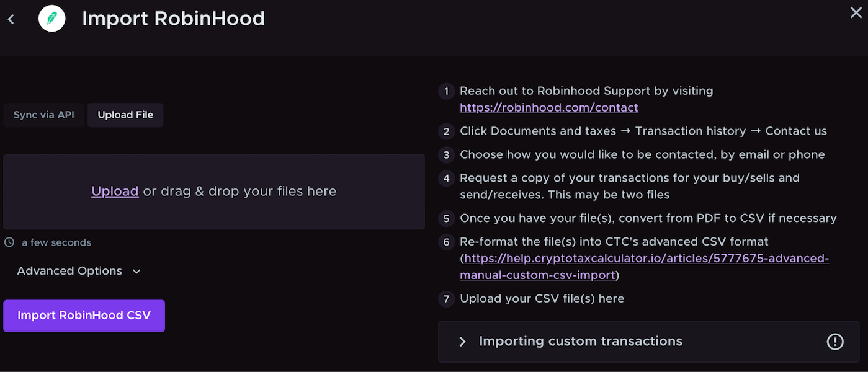The height and width of the screenshot is (372, 868).
Task: Click the clock icon beside 'a few seconds'
Action: pyautogui.click(x=9, y=242)
